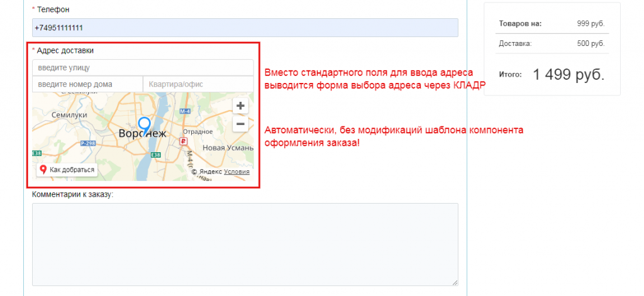Click the Семилуки town label on map
The height and width of the screenshot is (296, 644).
[69, 116]
